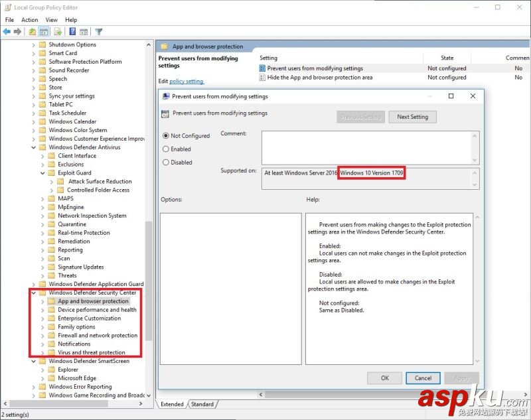Click the Quarantine folder icon

coord(52,224)
